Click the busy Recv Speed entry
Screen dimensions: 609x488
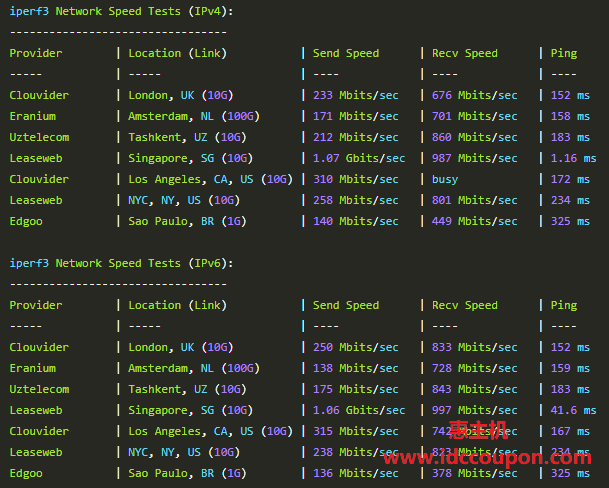[445, 179]
